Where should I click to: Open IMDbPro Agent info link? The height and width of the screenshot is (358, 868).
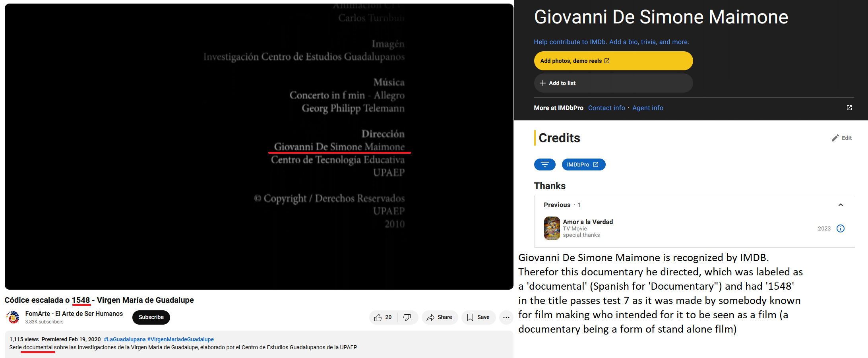[x=648, y=108]
